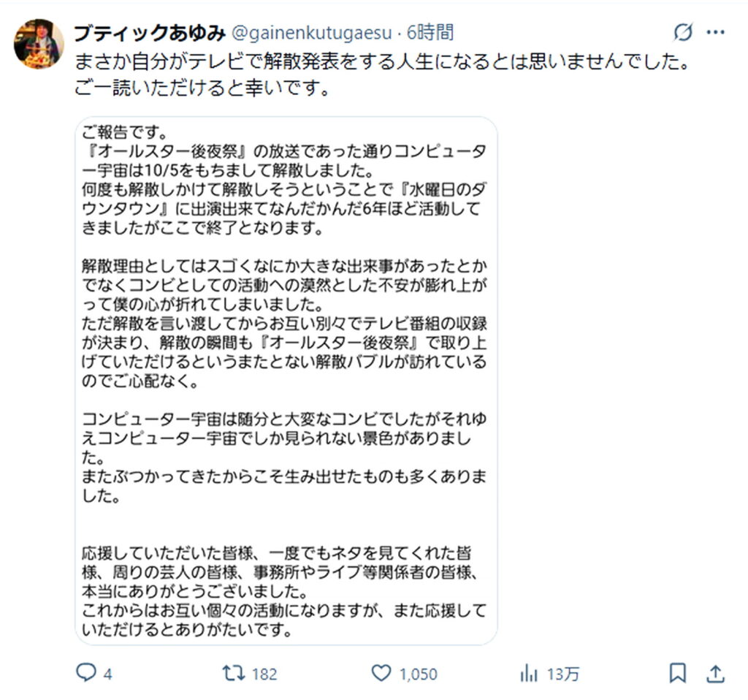Click the repost count 182
748x700 pixels.
click(x=264, y=674)
